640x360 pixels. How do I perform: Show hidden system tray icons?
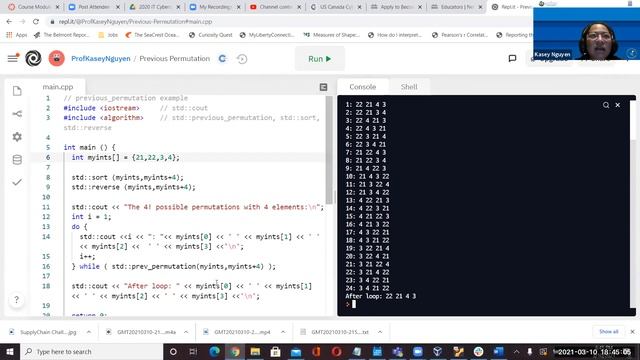point(516,351)
